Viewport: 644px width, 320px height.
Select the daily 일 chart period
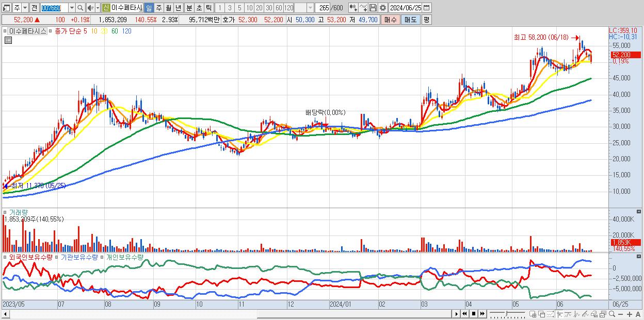tap(149, 8)
